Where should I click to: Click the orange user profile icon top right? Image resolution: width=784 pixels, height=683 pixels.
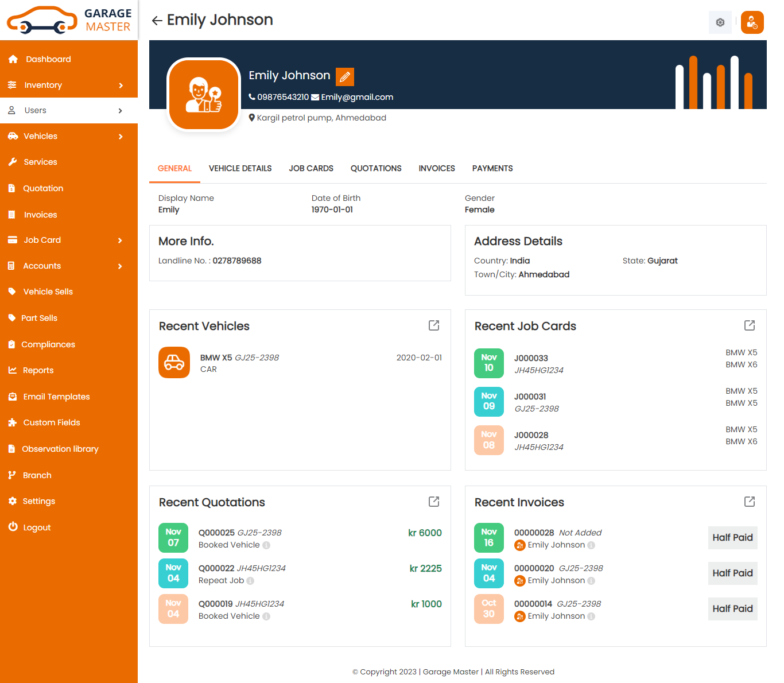[x=752, y=22]
